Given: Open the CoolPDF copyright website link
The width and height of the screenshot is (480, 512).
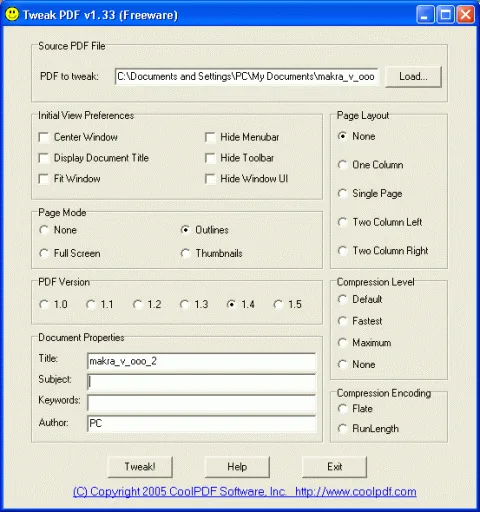Looking at the screenshot, I should click(245, 492).
